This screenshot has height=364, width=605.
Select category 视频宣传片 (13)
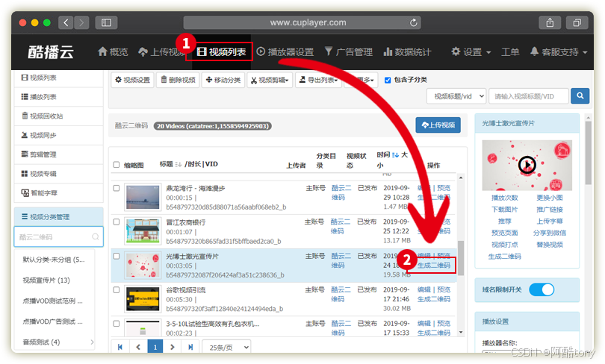[x=46, y=280]
